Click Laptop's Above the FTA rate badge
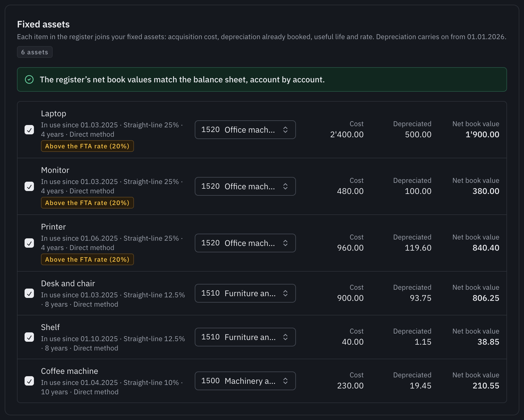Screen dimensions: 524x420 pyautogui.click(x=87, y=146)
